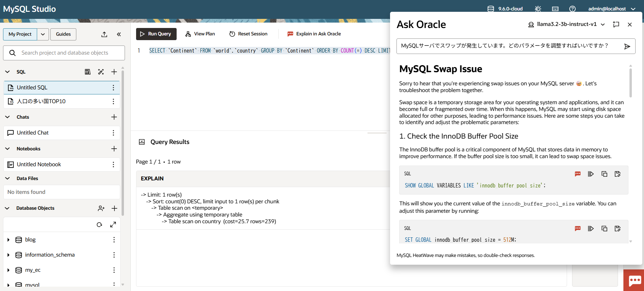
Task: Select the 人口の多い国TOP10 SQL file
Action: 41,101
